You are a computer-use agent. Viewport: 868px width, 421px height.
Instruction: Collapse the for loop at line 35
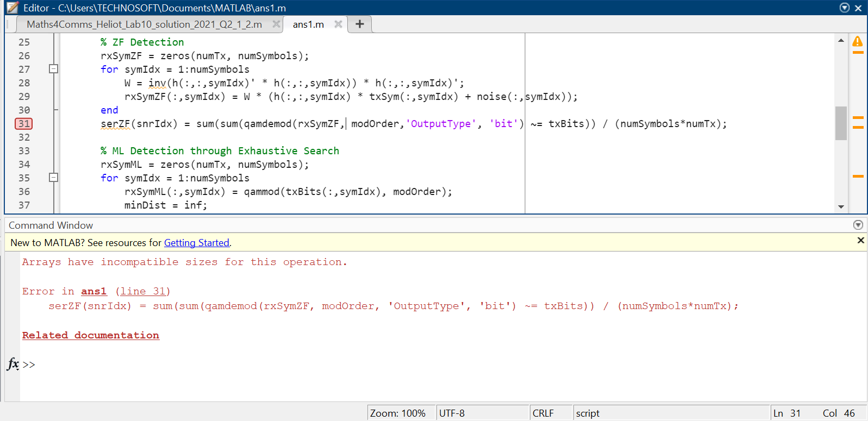[53, 178]
